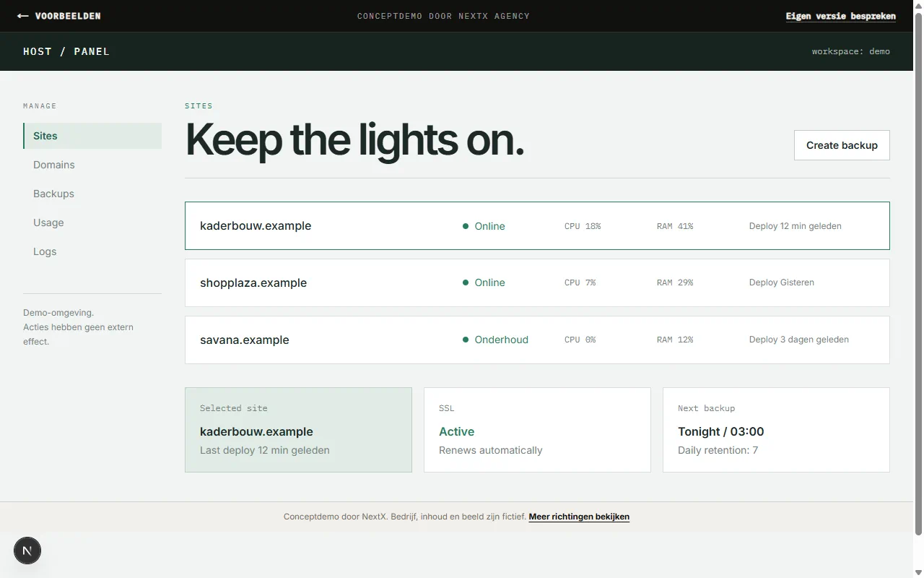Screen dimensions: 924x578
Task: Click the round N logo badge
Action: pyautogui.click(x=27, y=551)
